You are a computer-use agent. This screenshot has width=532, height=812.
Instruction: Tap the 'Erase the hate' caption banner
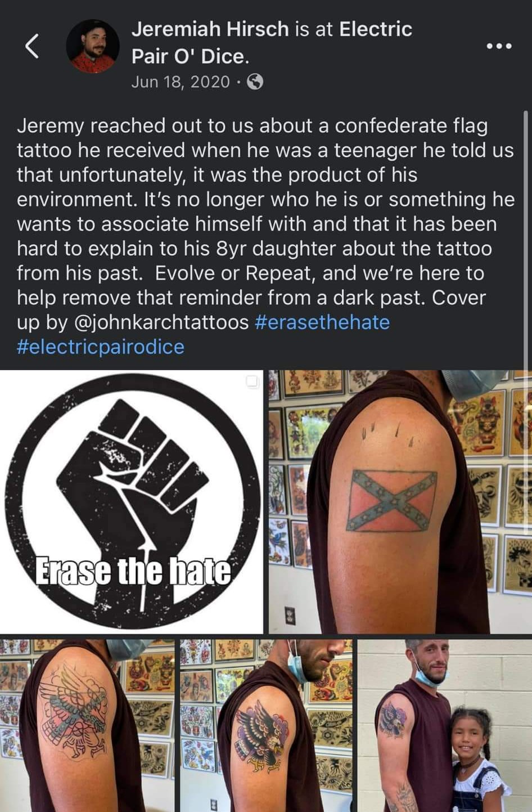tap(133, 571)
